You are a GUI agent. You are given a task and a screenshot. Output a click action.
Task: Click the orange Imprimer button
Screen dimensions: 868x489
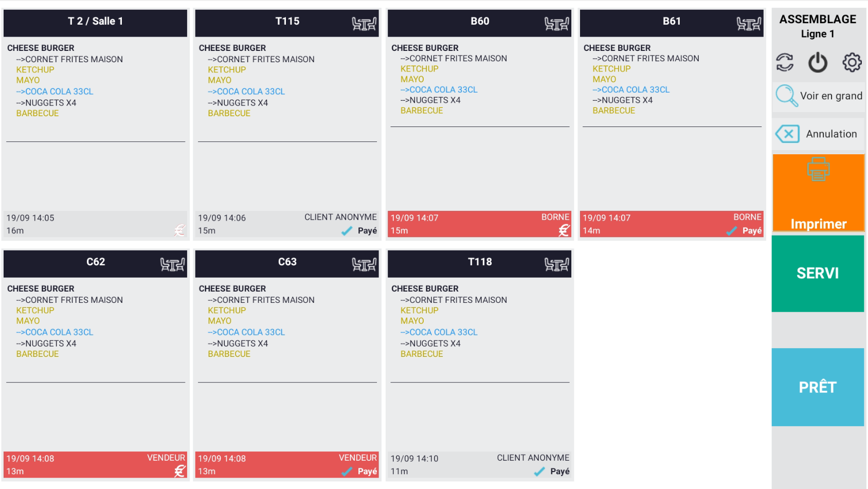click(x=818, y=193)
